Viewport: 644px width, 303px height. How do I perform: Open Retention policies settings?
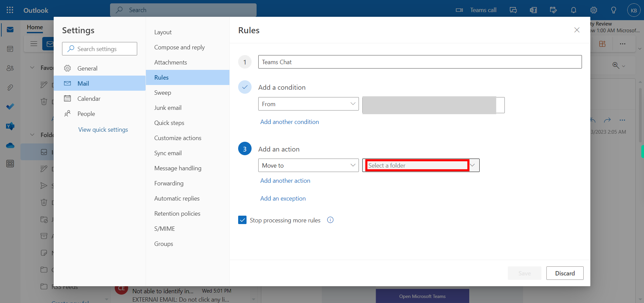point(187,214)
